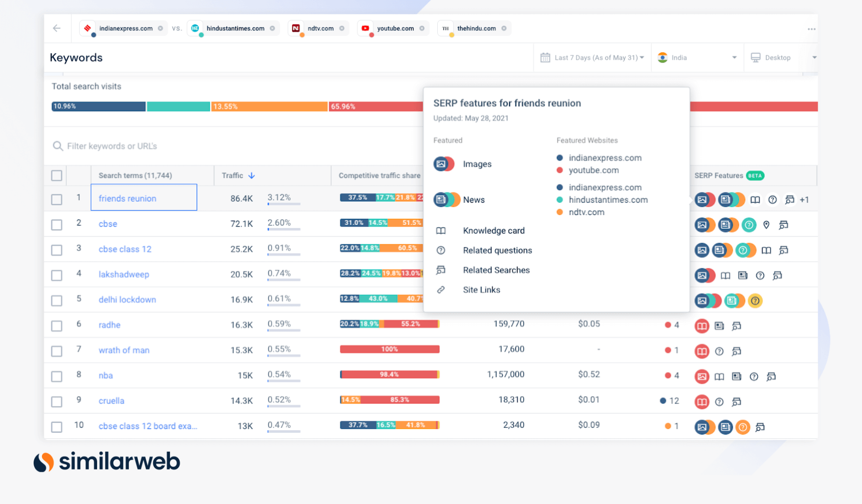Select the indianexpress.com site chip

pyautogui.click(x=123, y=28)
